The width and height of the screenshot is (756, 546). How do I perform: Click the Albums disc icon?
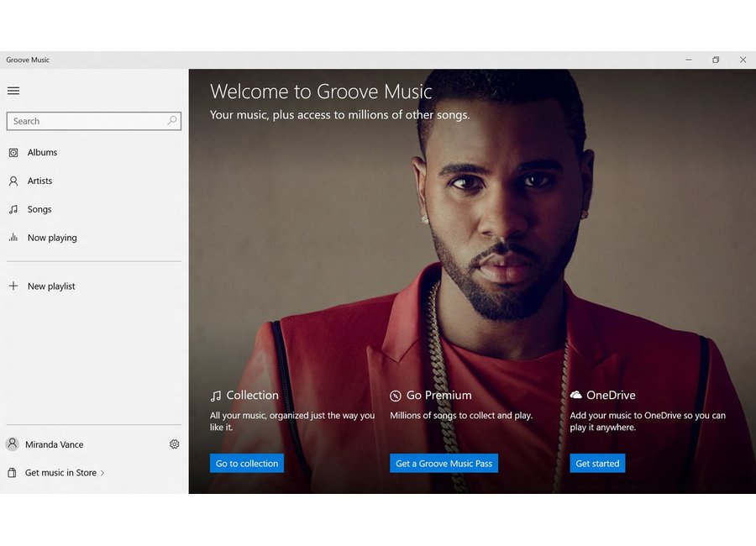pos(13,153)
